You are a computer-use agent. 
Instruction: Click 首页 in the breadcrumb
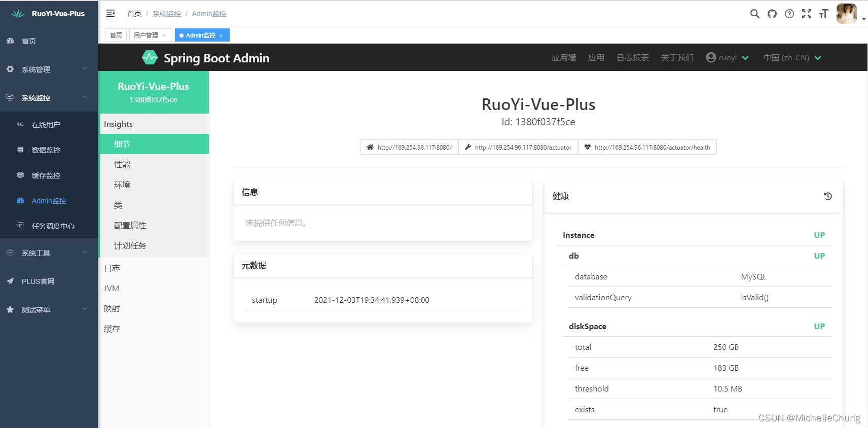[x=134, y=14]
